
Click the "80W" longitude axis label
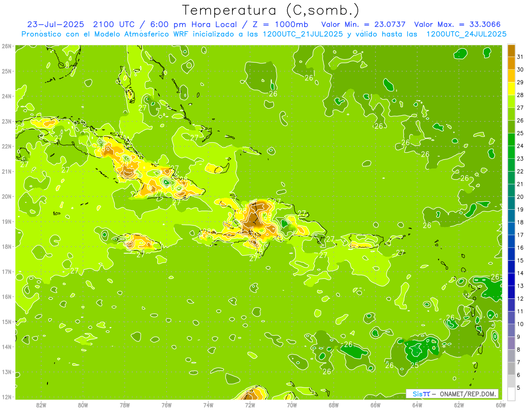click(83, 405)
